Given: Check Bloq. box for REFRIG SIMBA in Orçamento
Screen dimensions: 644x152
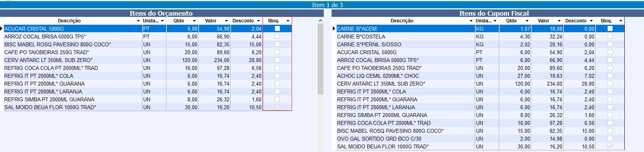Looking at the screenshot, I should coord(277,99).
